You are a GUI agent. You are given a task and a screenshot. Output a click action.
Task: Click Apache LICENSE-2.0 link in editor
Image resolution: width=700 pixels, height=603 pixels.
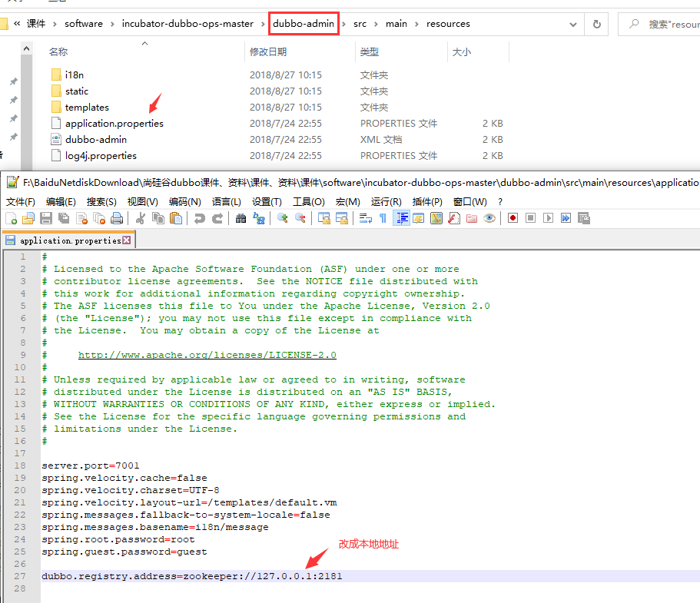tap(207, 356)
